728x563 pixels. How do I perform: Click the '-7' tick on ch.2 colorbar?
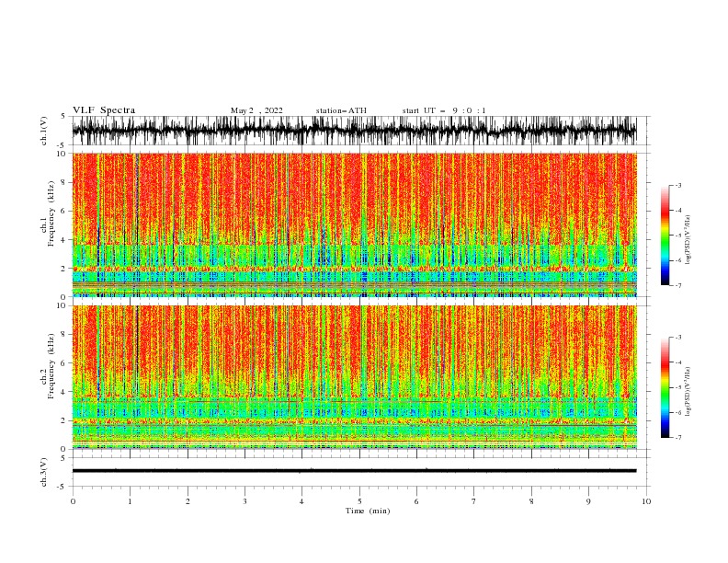(677, 438)
